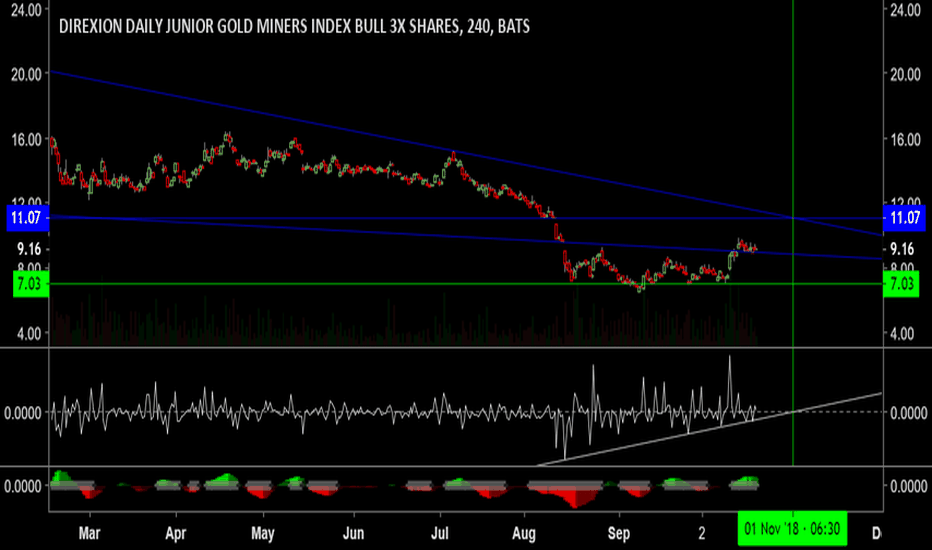Click the Jun label on time axis
This screenshot has height=550, width=932.
(353, 533)
